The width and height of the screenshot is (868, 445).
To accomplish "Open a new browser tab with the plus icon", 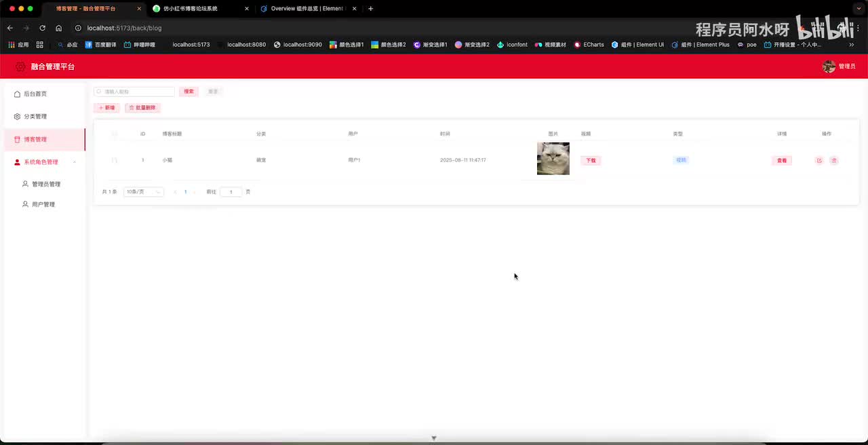I will click(370, 9).
